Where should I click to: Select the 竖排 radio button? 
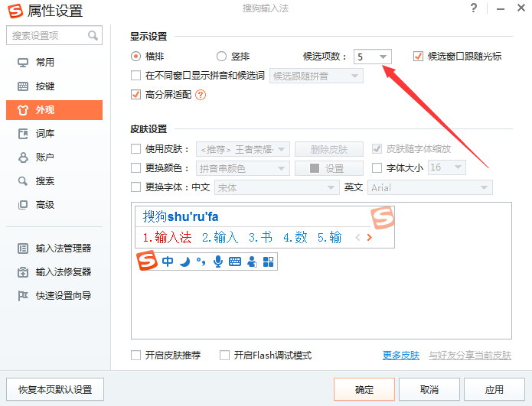pos(221,57)
